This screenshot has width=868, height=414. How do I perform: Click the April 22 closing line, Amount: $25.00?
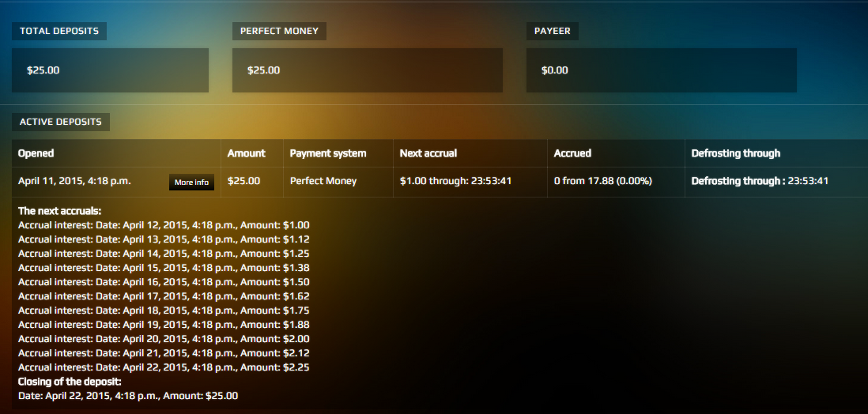click(128, 396)
